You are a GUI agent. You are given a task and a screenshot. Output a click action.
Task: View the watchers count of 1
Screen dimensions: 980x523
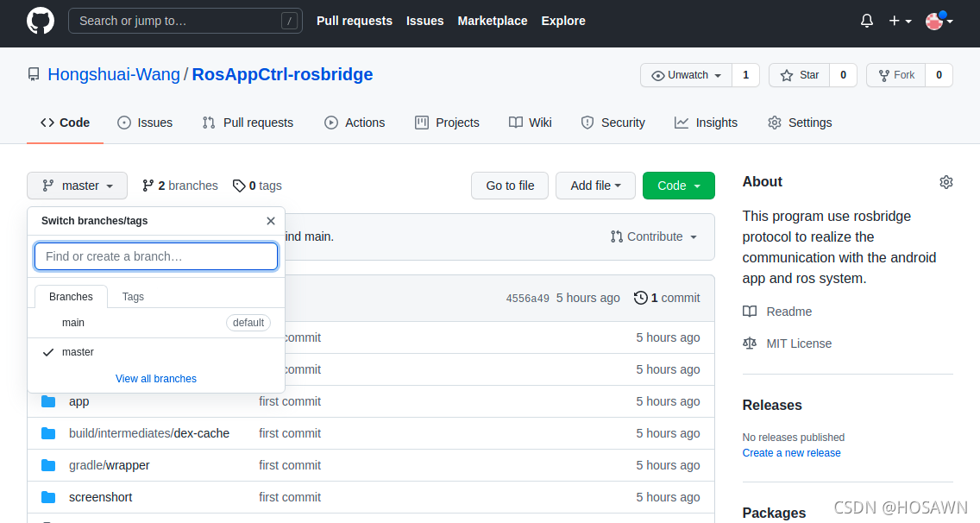click(745, 75)
